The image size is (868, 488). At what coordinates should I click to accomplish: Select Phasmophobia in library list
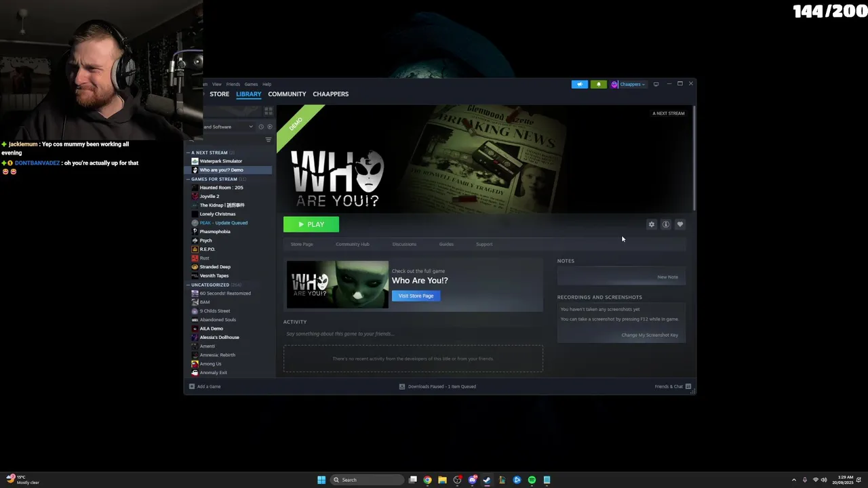pyautogui.click(x=215, y=232)
